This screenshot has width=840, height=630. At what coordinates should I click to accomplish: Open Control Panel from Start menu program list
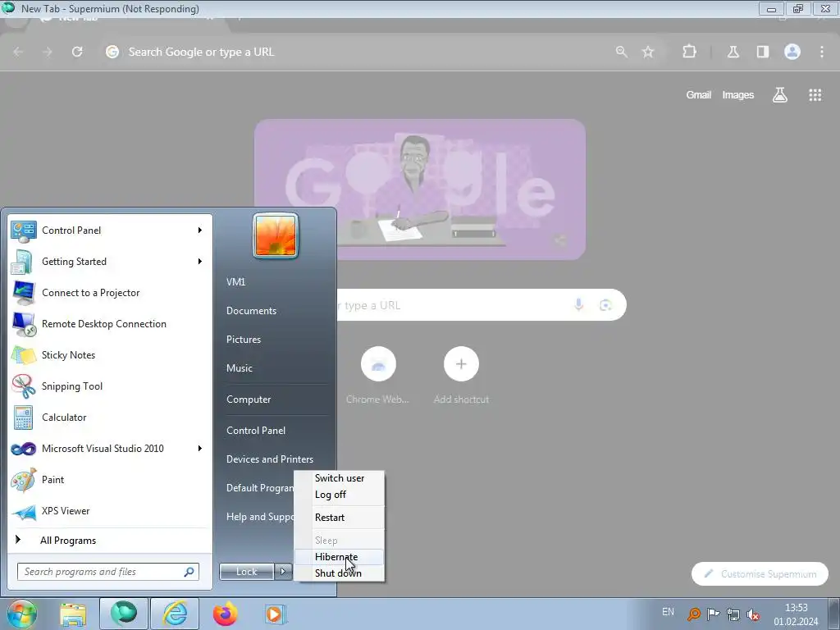pyautogui.click(x=110, y=231)
